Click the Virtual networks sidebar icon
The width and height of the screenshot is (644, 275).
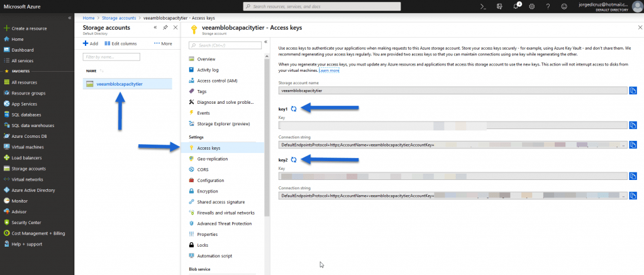coord(6,179)
